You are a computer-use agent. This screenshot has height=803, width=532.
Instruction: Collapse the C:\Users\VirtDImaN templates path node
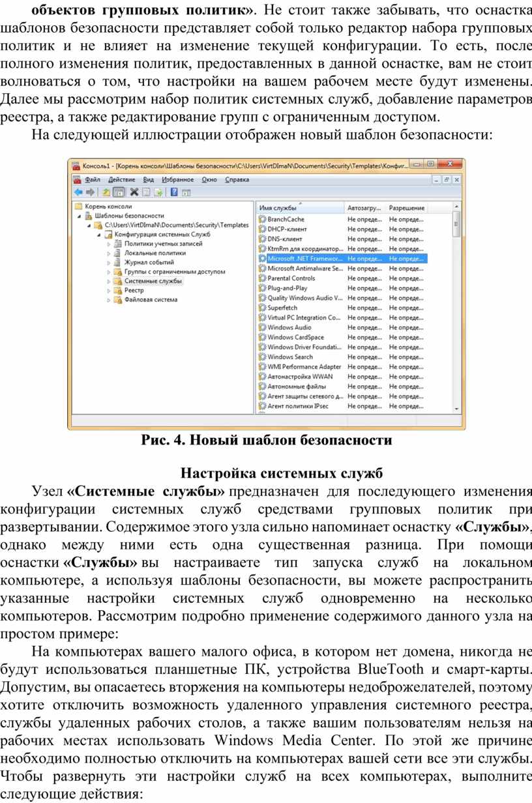pyautogui.click(x=89, y=226)
